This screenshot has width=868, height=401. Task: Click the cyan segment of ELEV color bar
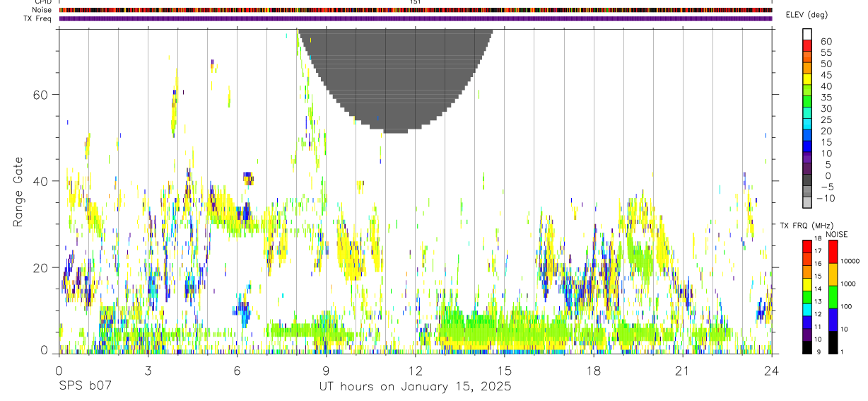tap(807, 124)
